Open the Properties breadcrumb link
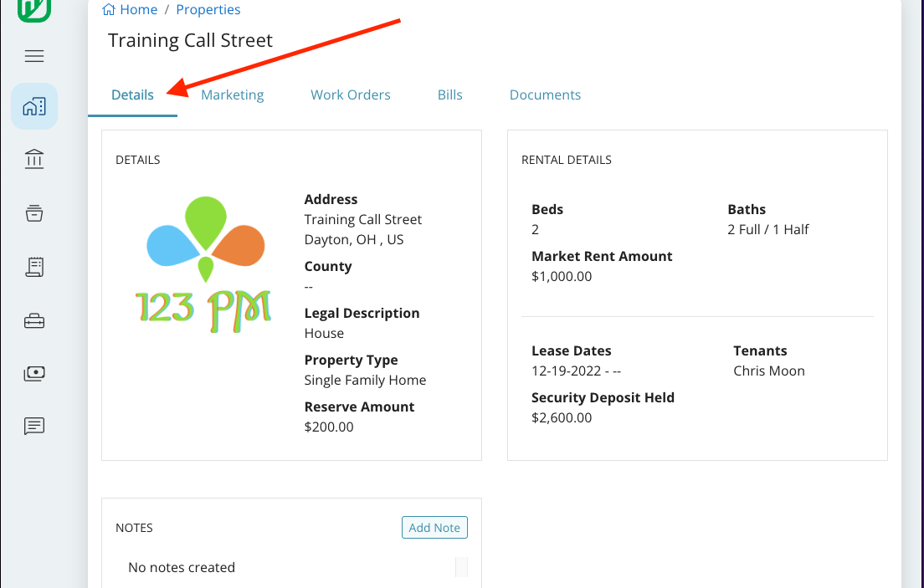This screenshot has height=588, width=924. pyautogui.click(x=208, y=9)
